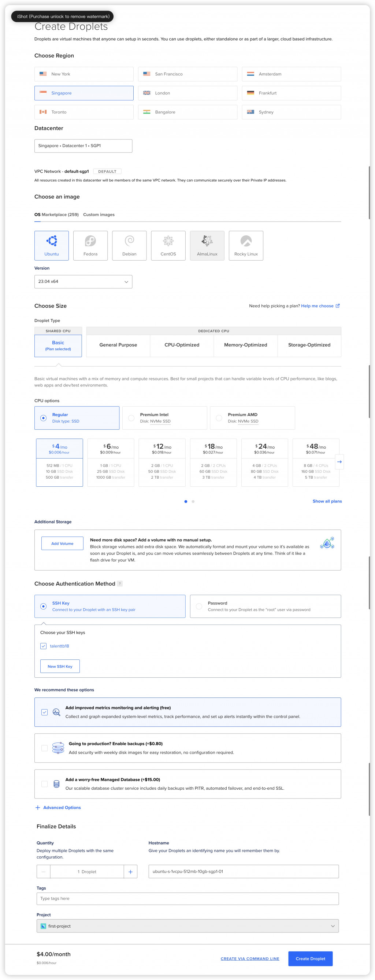Click external link icon beside Help me choose
The width and height of the screenshot is (375, 980).
coord(338,306)
